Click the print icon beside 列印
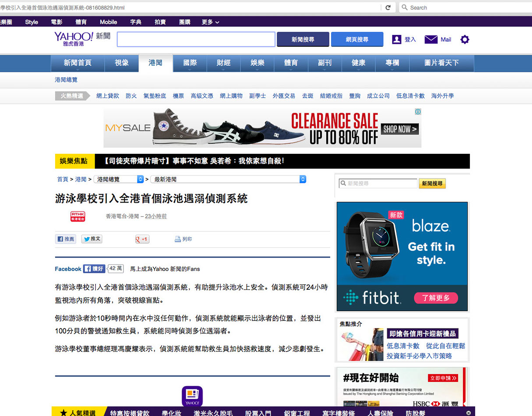532x416 pixels. 177,239
